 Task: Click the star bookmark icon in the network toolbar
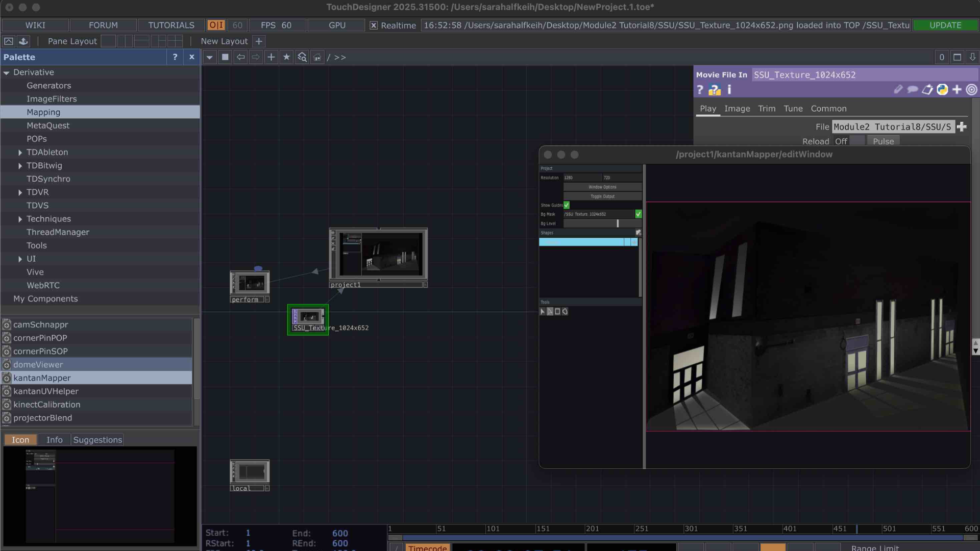[286, 57]
